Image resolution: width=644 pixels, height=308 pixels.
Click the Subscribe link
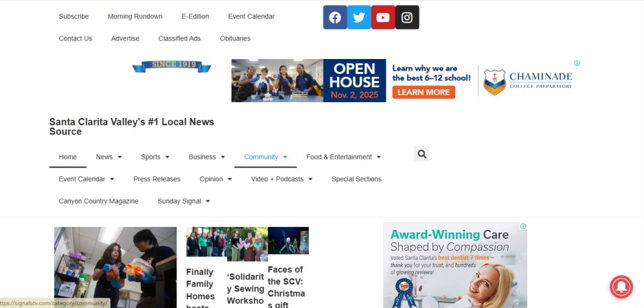[x=73, y=16]
